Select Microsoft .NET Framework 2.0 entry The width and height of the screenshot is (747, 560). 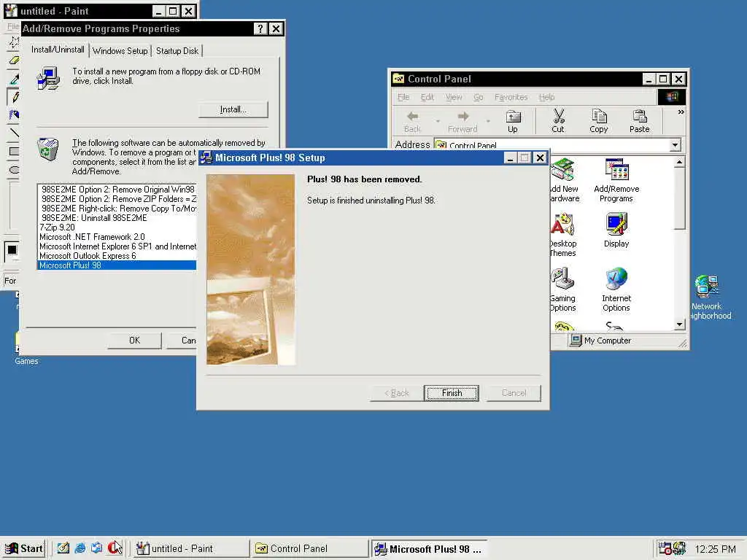[x=117, y=237]
